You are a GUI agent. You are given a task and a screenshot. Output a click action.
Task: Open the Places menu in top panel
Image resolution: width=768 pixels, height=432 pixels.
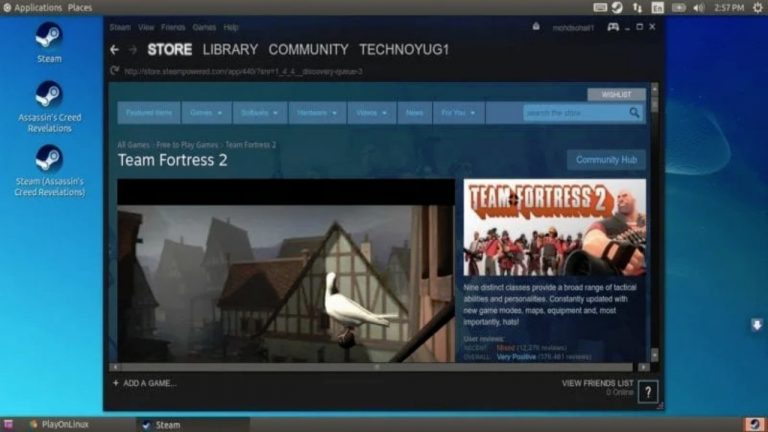(80, 7)
